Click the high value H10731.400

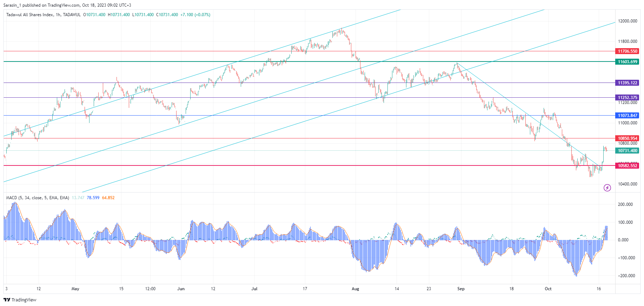click(119, 15)
